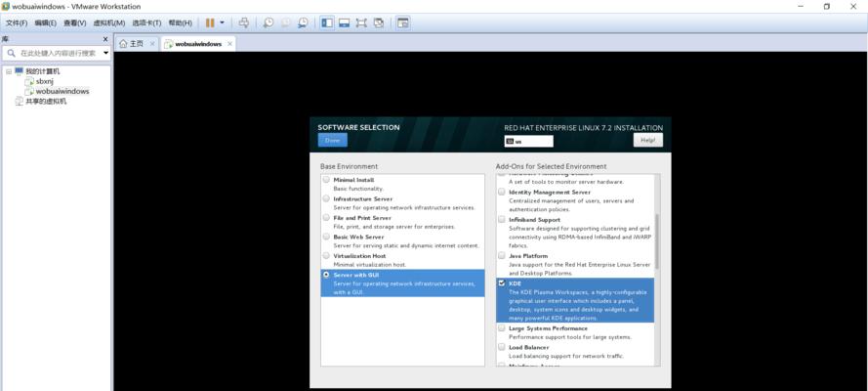This screenshot has height=391, width=868.
Task: Check the Load Balancer add-on
Action: pyautogui.click(x=502, y=347)
